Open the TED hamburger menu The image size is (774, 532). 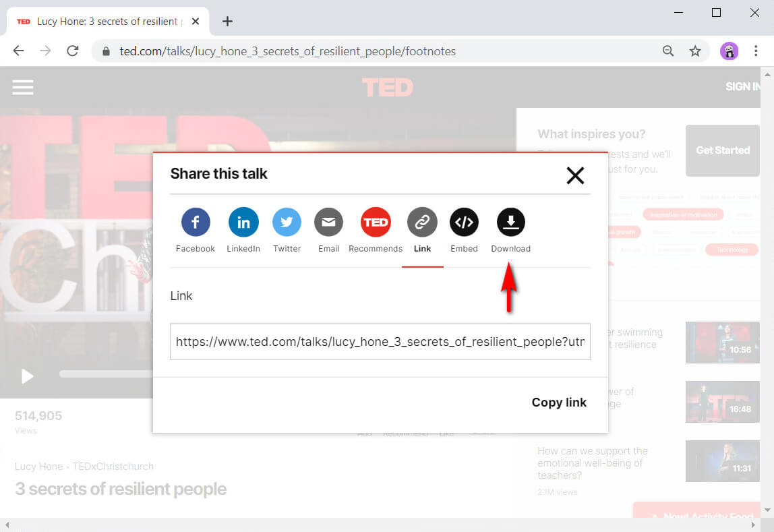pyautogui.click(x=23, y=88)
